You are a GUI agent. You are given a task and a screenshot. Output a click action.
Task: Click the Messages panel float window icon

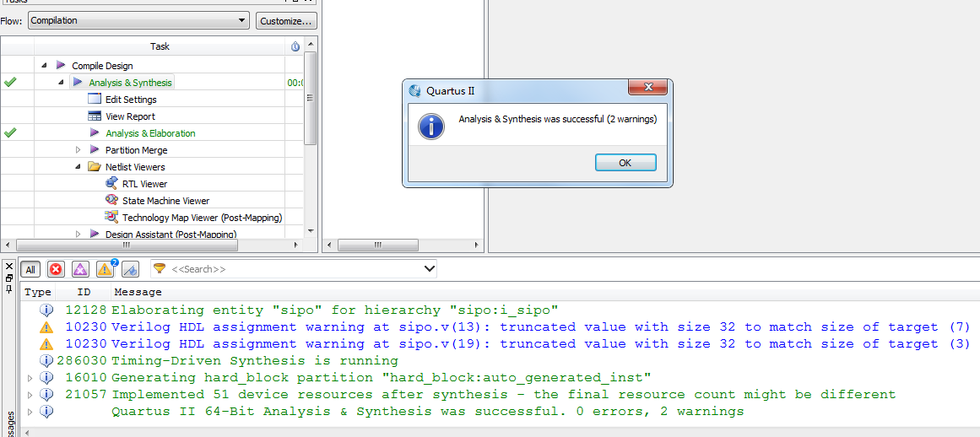point(8,278)
